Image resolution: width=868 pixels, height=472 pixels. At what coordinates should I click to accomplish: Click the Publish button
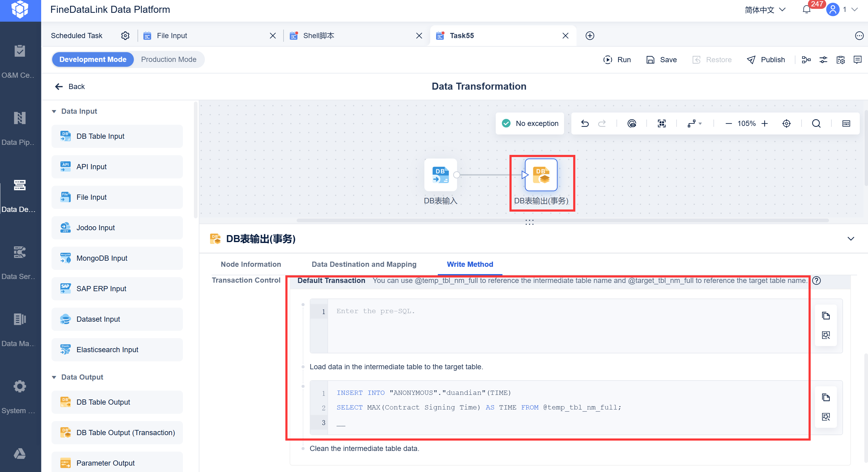pyautogui.click(x=766, y=60)
